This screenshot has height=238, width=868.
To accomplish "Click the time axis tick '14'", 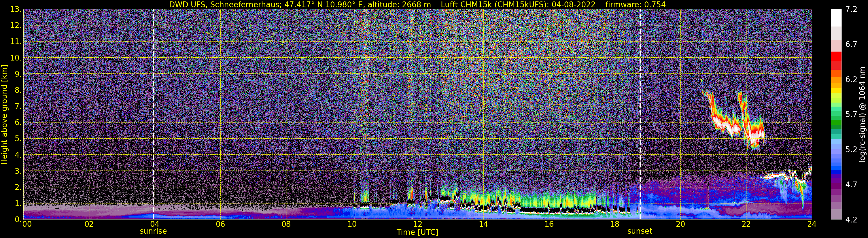I will pyautogui.click(x=483, y=224).
